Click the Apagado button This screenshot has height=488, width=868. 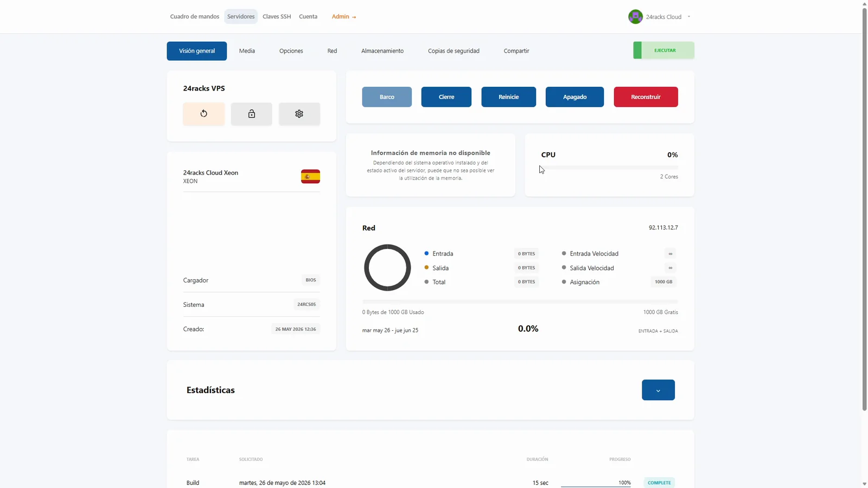click(x=575, y=97)
